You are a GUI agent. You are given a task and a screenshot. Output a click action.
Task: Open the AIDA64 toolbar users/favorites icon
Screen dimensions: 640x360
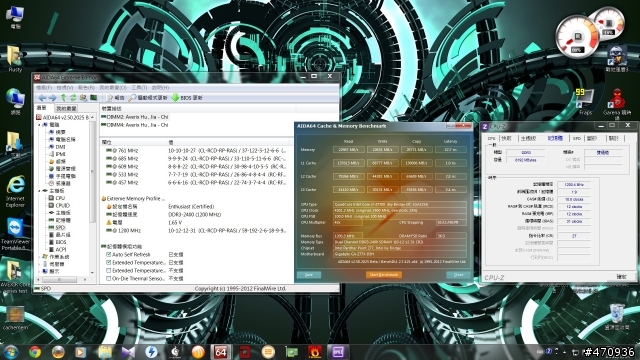coord(83,98)
